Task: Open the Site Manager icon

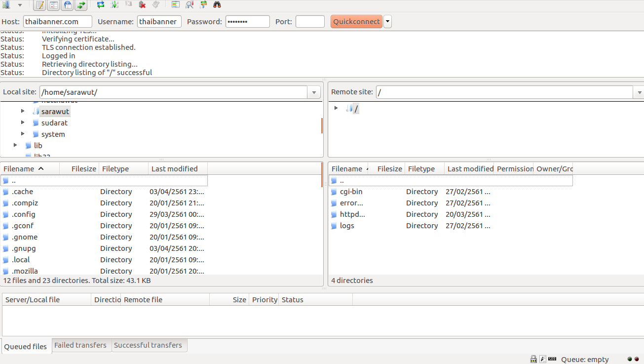Action: point(7,5)
